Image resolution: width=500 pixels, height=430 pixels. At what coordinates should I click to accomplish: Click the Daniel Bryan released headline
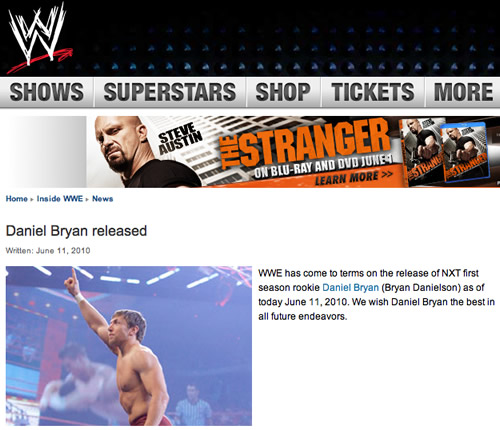click(76, 231)
